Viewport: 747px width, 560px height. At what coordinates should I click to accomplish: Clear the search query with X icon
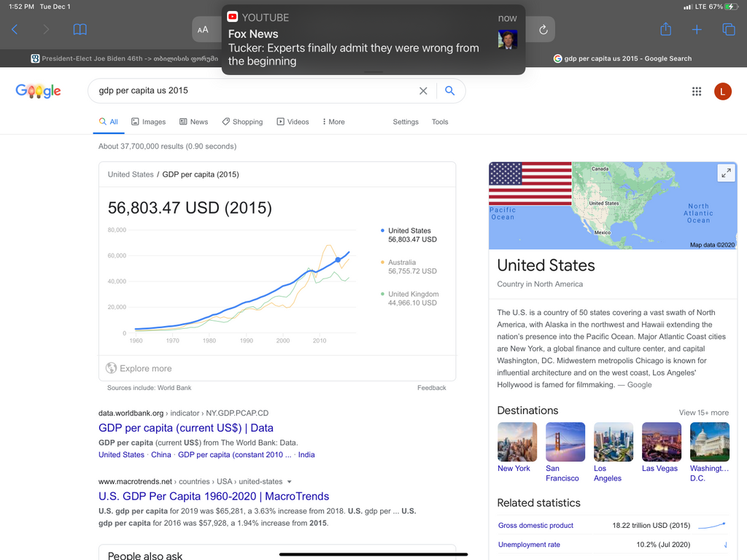click(423, 91)
